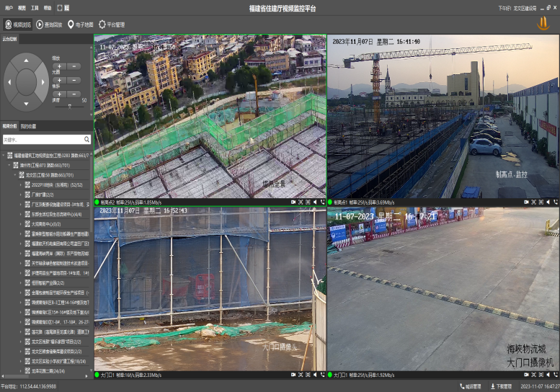Viewport: 560px width, 392px height.
Task: Click the 光圈 iris minus button
Action: tap(74, 80)
